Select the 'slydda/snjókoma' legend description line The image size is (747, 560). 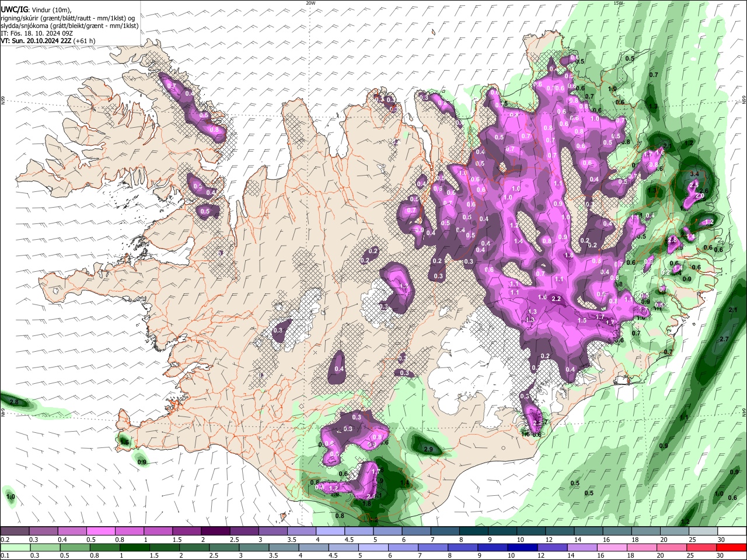tap(69, 26)
